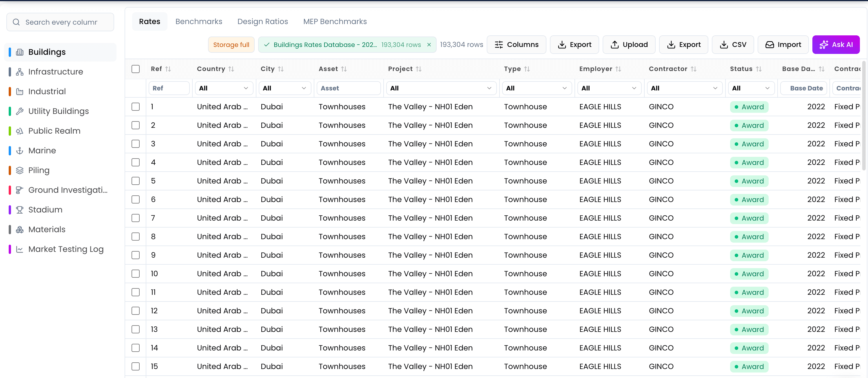Viewport: 868px width, 378px height.
Task: Check the row 7 checkbox
Action: [x=136, y=218]
